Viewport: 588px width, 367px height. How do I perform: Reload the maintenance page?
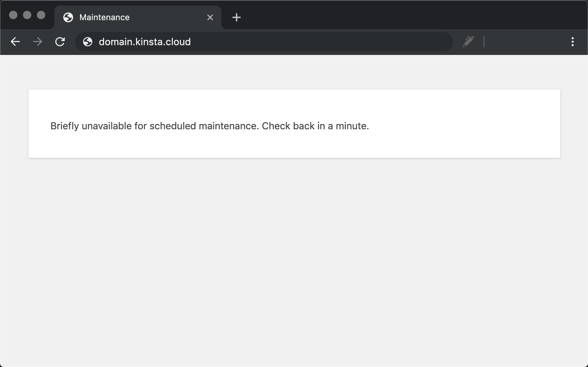60,42
